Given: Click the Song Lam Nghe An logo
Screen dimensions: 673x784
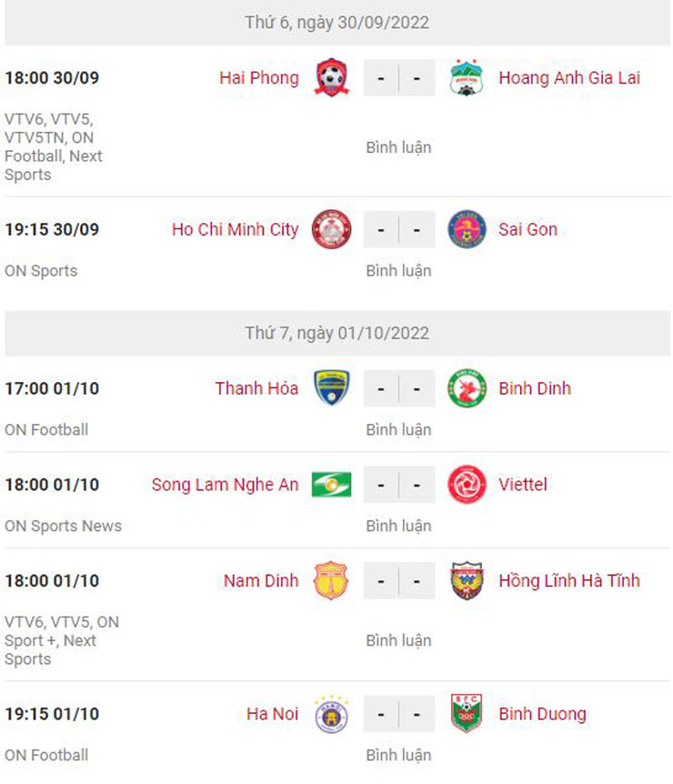Looking at the screenshot, I should click(x=331, y=485).
